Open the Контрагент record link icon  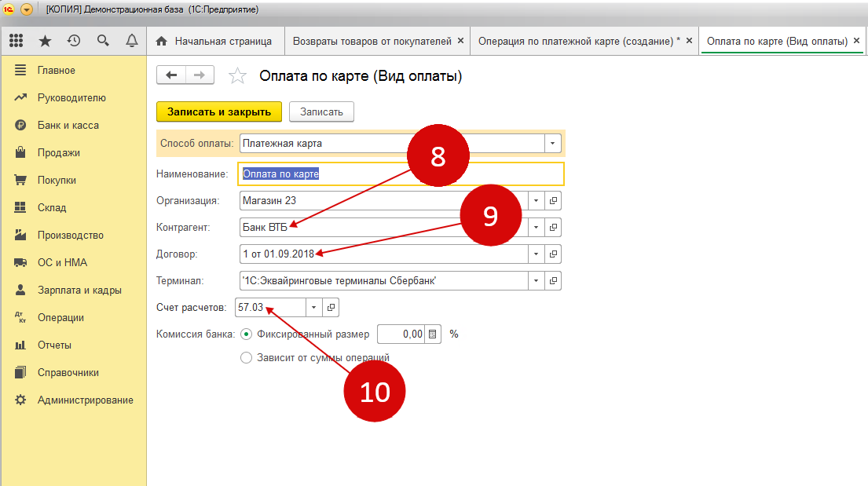point(553,227)
